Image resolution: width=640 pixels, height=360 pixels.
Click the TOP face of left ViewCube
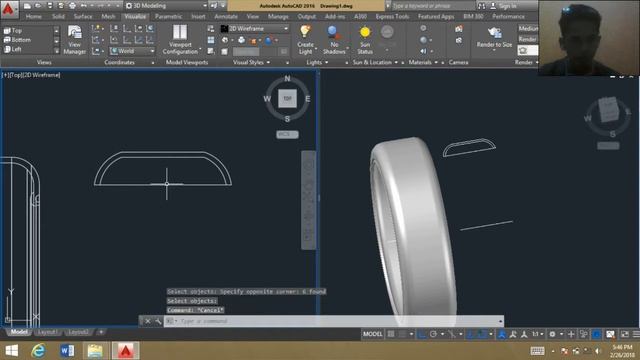pyautogui.click(x=287, y=98)
